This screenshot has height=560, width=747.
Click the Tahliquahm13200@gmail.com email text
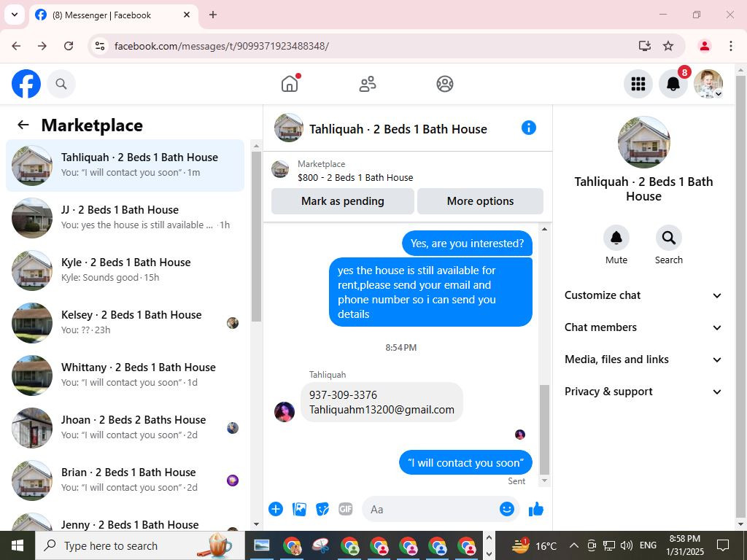point(382,410)
